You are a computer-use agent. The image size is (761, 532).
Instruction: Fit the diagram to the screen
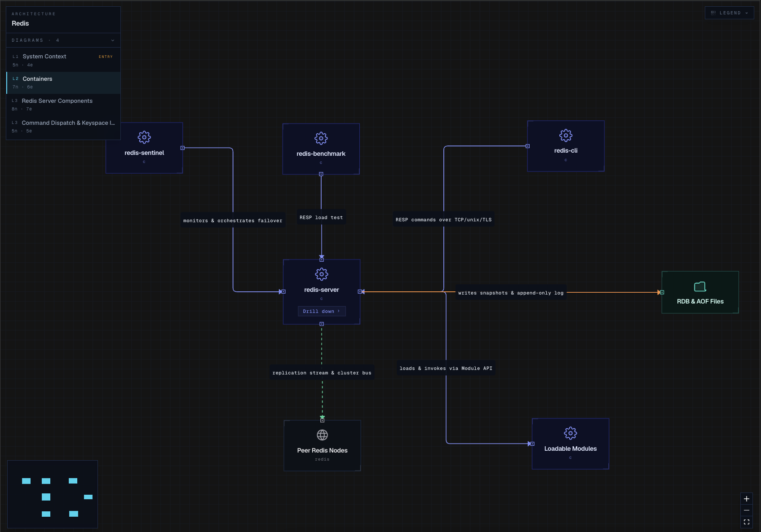(x=747, y=522)
